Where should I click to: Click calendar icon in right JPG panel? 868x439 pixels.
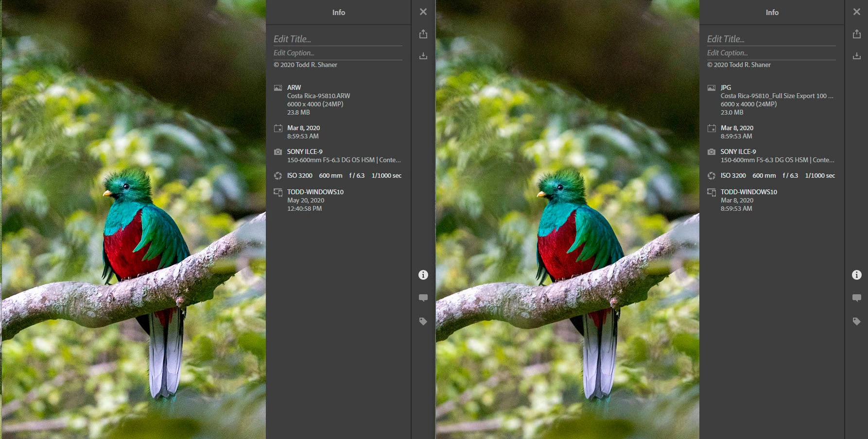click(x=712, y=128)
